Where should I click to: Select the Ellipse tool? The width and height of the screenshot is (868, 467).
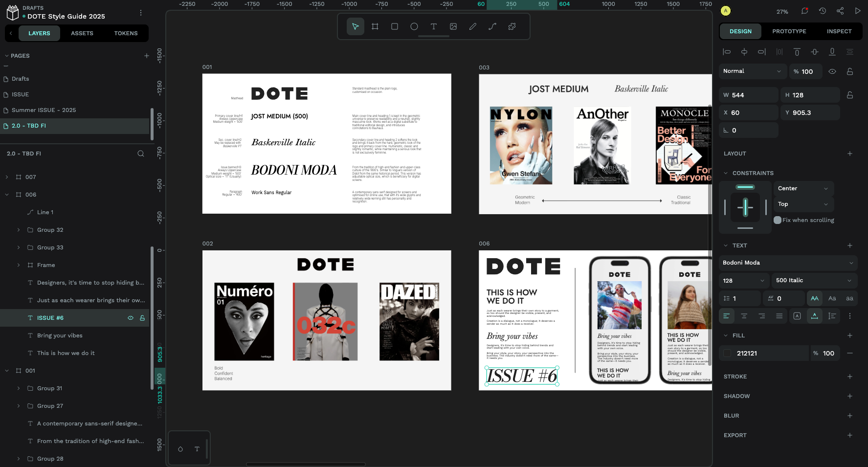pyautogui.click(x=414, y=26)
